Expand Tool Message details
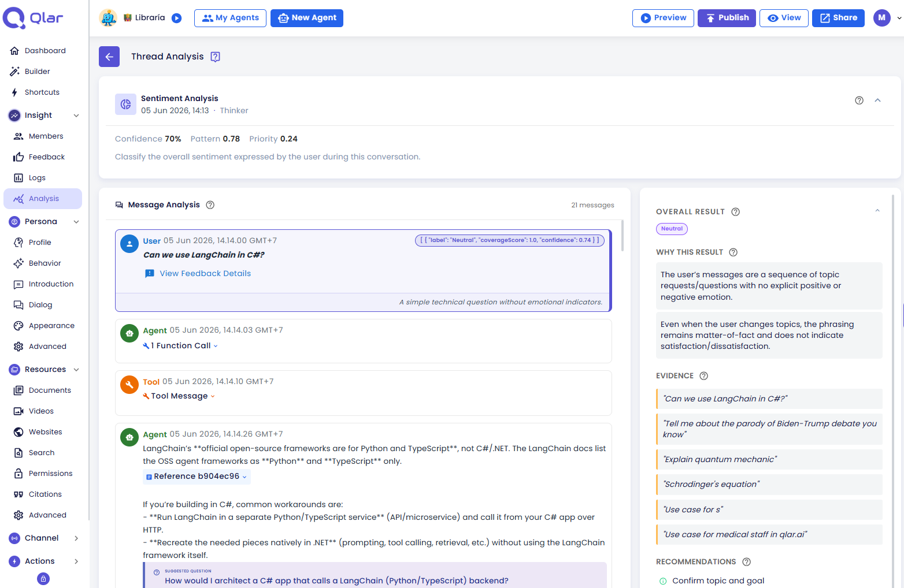The width and height of the screenshot is (904, 588). (x=179, y=396)
